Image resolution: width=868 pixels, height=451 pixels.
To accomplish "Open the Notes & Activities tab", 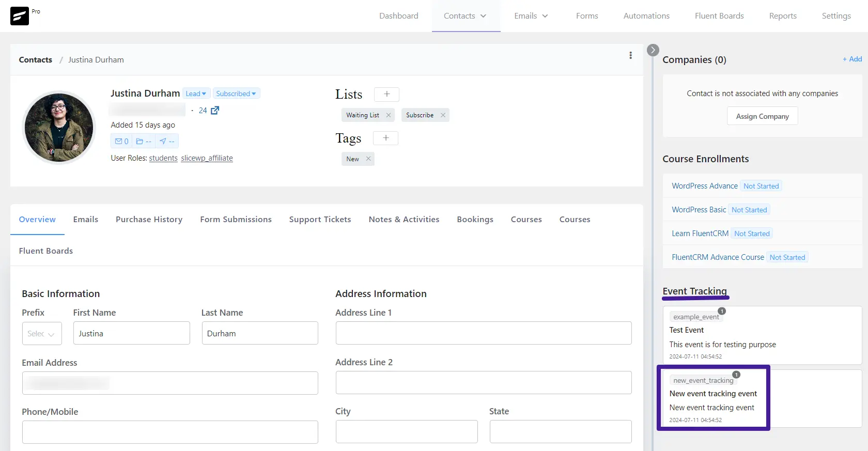I will pos(404,220).
